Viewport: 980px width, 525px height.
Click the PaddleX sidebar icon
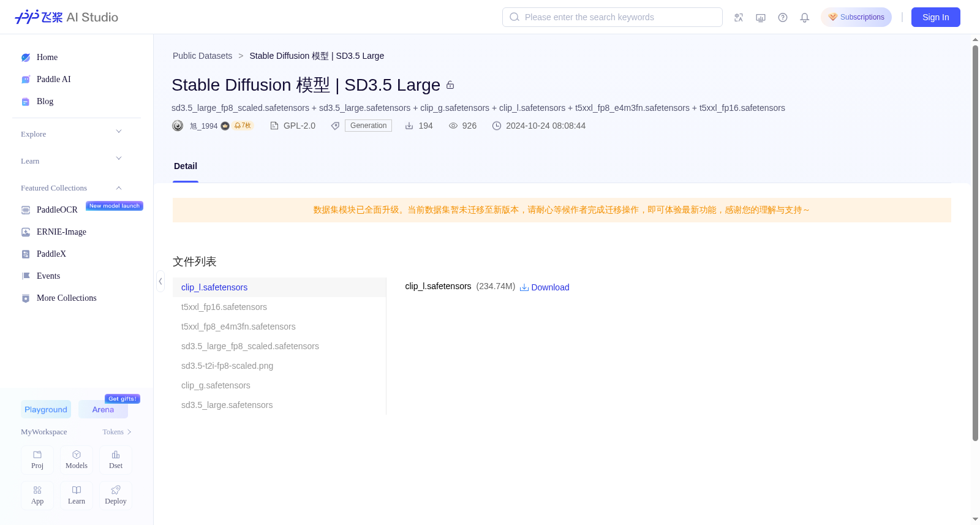click(26, 254)
